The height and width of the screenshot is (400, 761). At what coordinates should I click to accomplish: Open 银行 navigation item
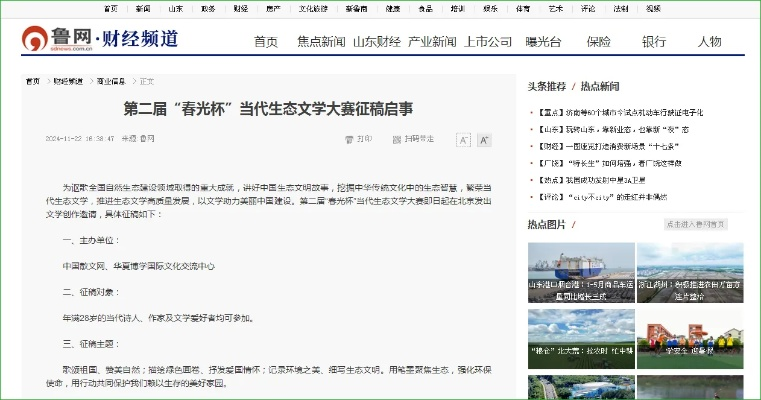coord(654,42)
